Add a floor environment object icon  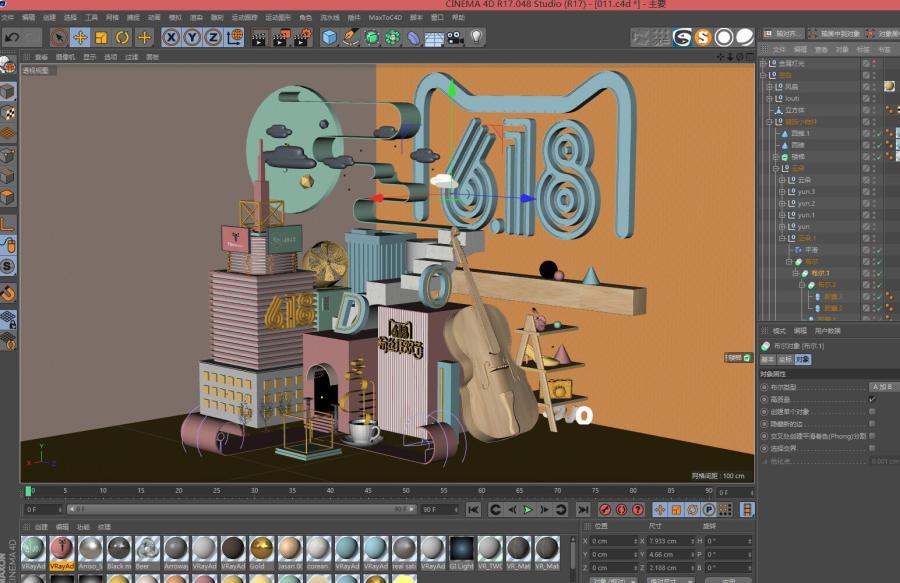point(434,38)
